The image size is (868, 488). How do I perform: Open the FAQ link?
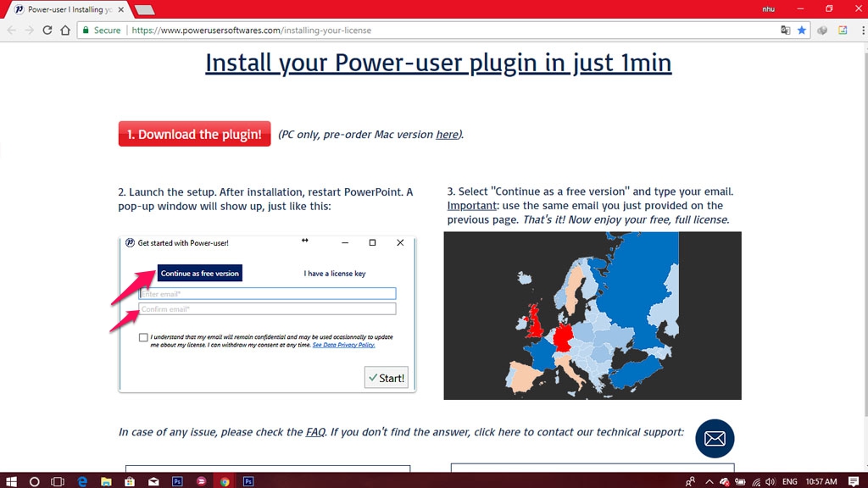click(315, 432)
